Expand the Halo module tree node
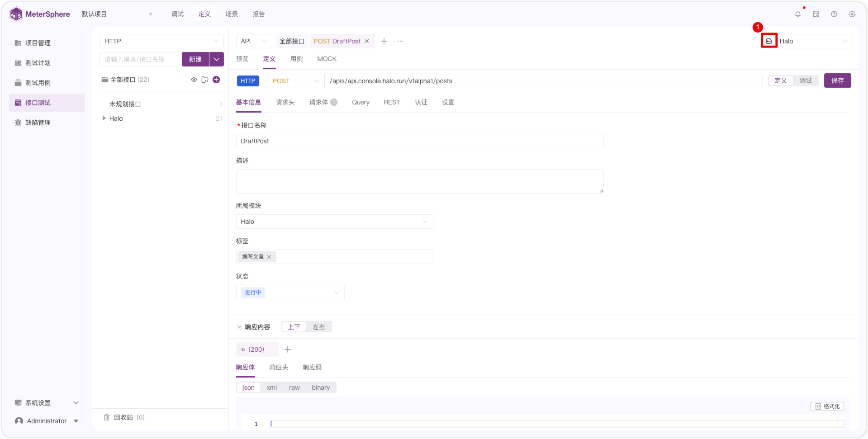This screenshot has width=868, height=439. [x=104, y=118]
